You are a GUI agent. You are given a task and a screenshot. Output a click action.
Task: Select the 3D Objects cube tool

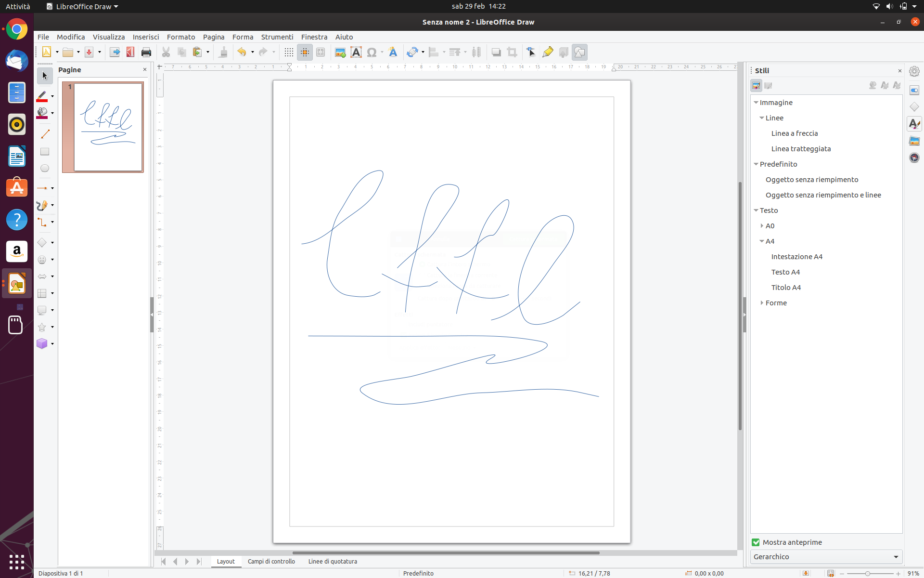click(42, 343)
